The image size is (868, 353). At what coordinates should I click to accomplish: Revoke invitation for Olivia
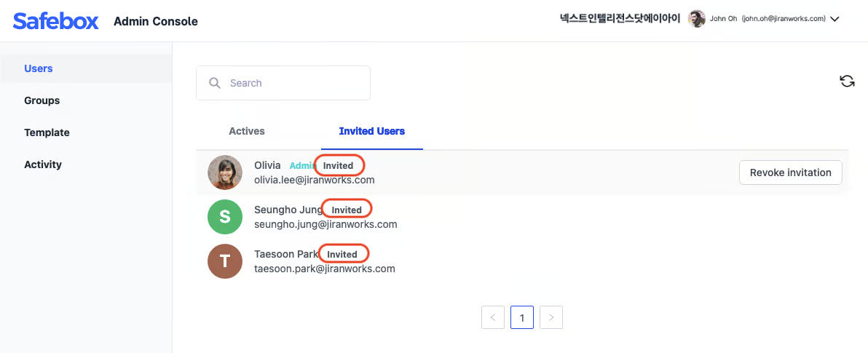pyautogui.click(x=790, y=172)
